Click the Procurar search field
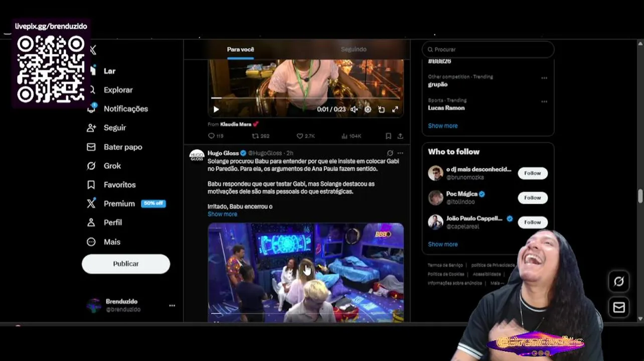644x361 pixels. click(488, 49)
